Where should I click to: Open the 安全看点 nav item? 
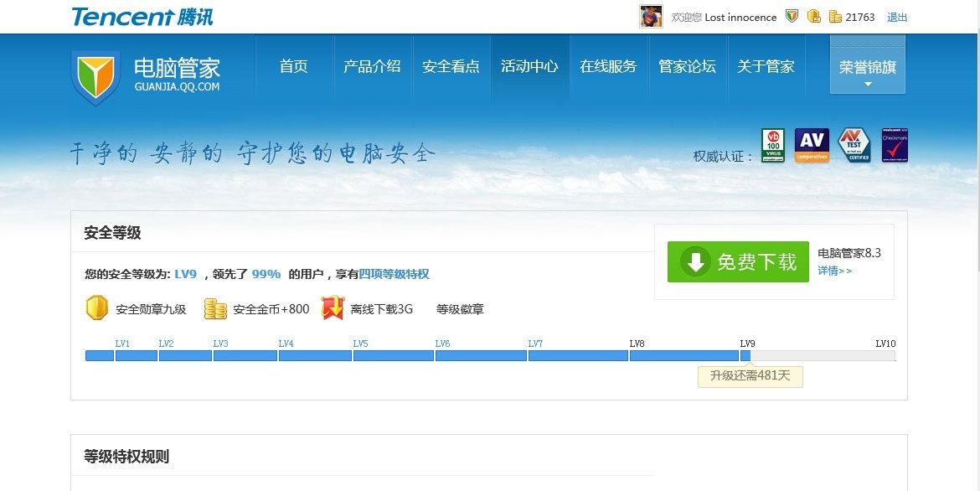point(451,66)
